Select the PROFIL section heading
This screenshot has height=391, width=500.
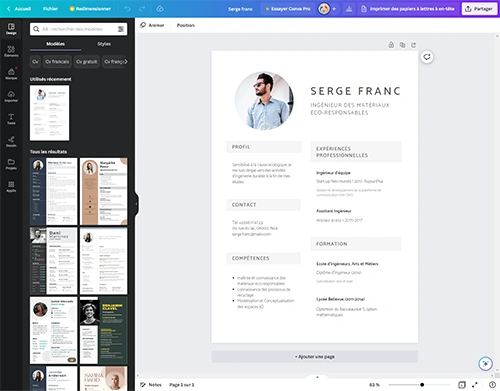click(x=241, y=147)
